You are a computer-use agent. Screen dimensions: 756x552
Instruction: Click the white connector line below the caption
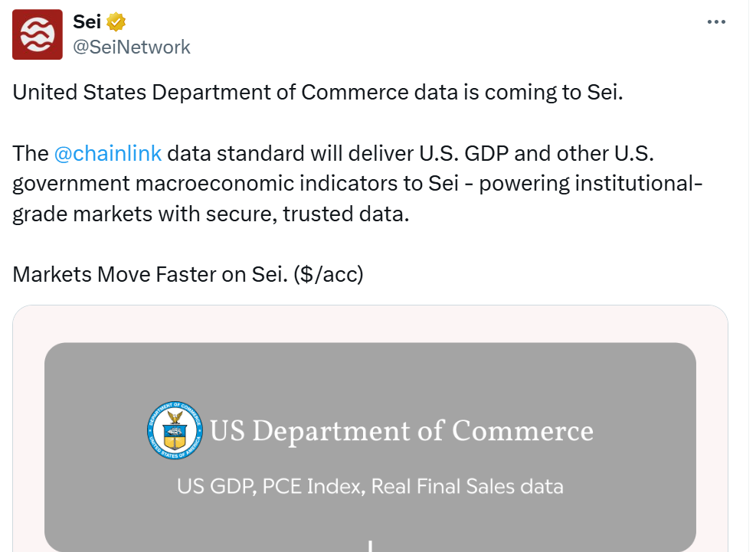(370, 546)
